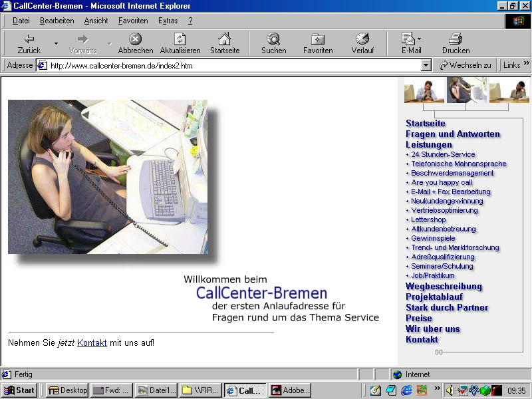The image size is (532, 399).
Task: Switch to the Desktop taskbar button
Action: coord(68,390)
